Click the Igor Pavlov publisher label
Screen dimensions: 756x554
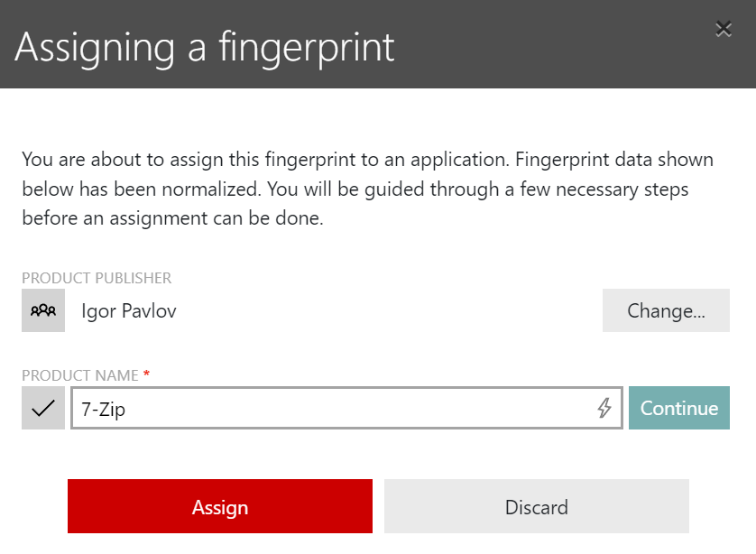coord(128,309)
